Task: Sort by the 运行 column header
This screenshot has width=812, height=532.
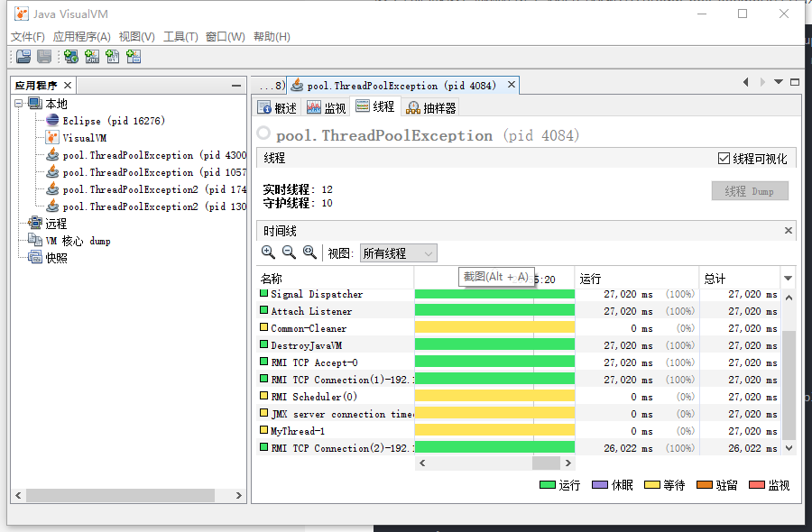Action: click(636, 279)
